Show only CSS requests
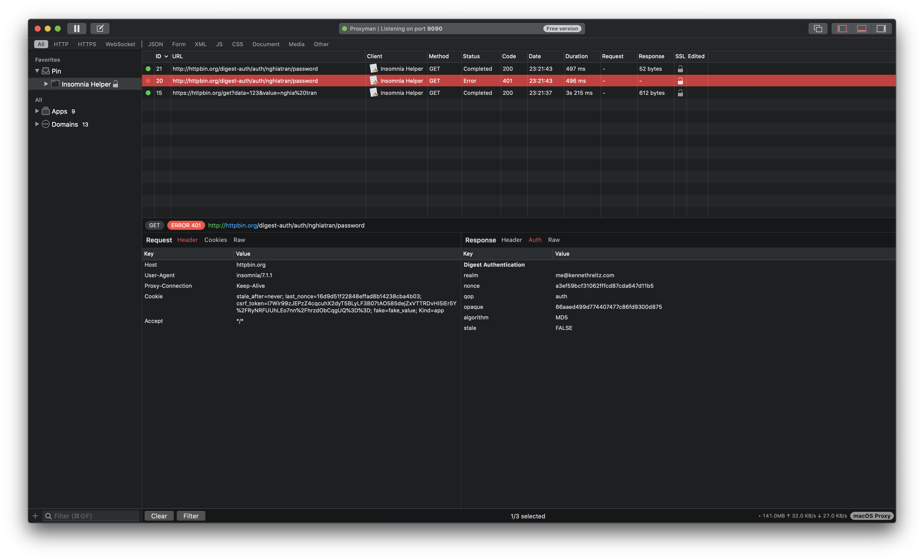 [237, 44]
